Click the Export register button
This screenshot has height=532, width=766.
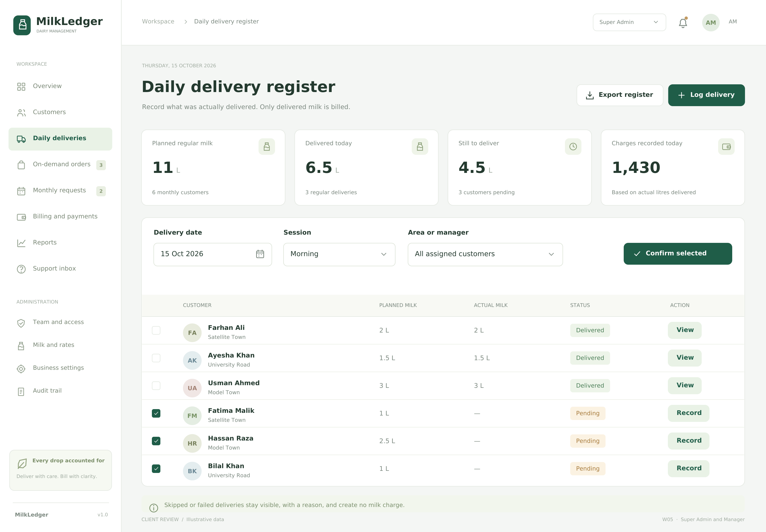pos(620,95)
